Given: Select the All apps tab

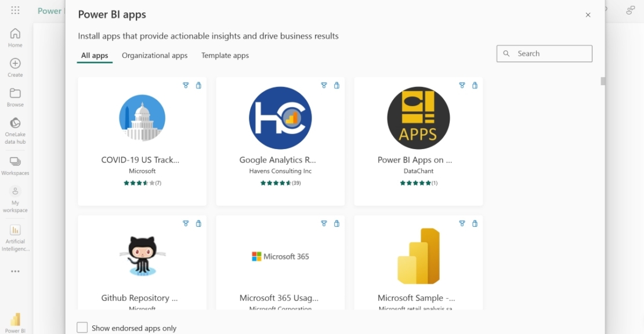Looking at the screenshot, I should [x=94, y=56].
